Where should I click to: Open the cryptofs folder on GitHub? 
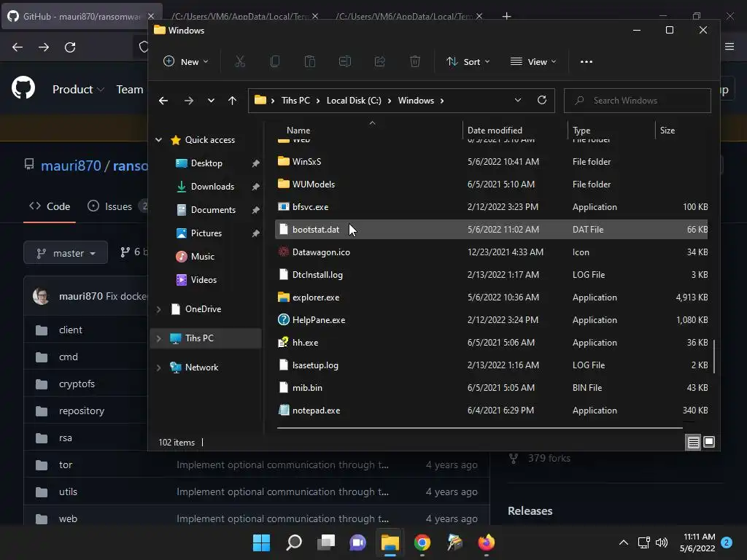[x=77, y=384]
